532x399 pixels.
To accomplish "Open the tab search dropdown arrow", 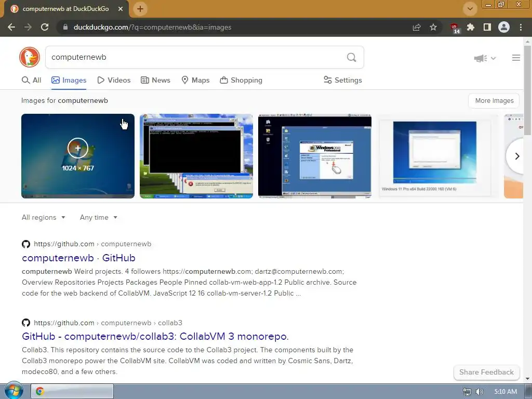I will tap(470, 9).
